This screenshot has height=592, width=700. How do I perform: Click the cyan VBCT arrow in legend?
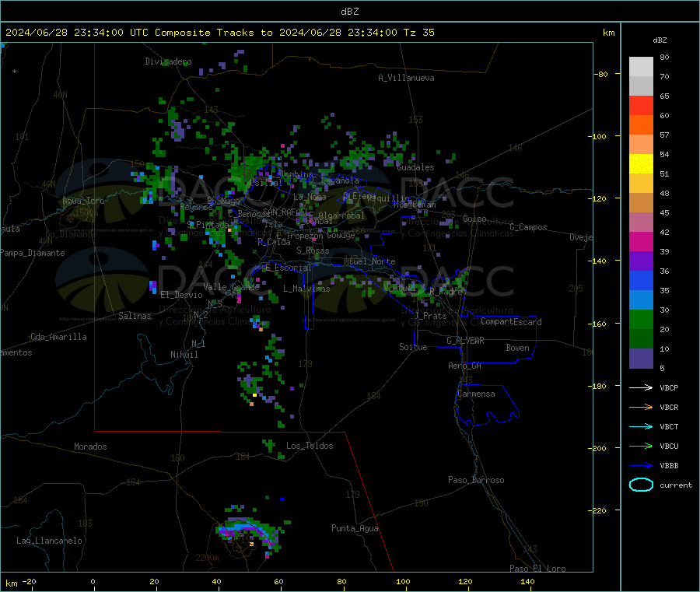641,427
